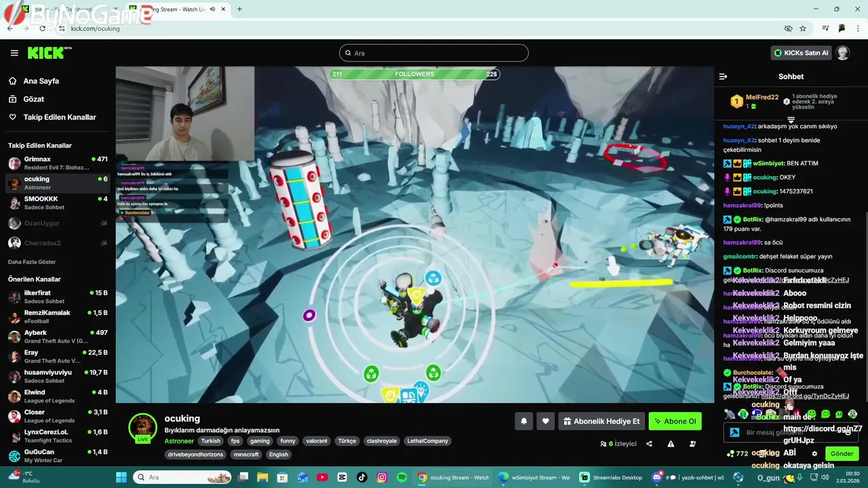Viewport: 868px width, 488px height.
Task: Open Spotify from the taskbar
Action: coord(401,477)
